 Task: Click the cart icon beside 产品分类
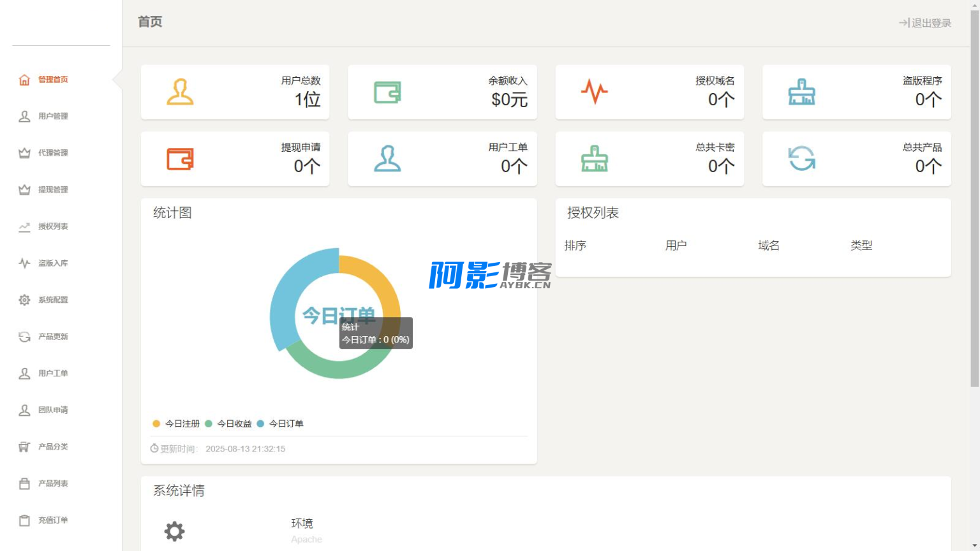[24, 447]
